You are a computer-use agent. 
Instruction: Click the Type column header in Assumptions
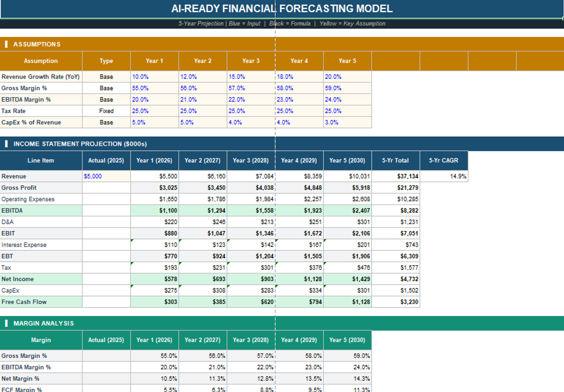[106, 61]
